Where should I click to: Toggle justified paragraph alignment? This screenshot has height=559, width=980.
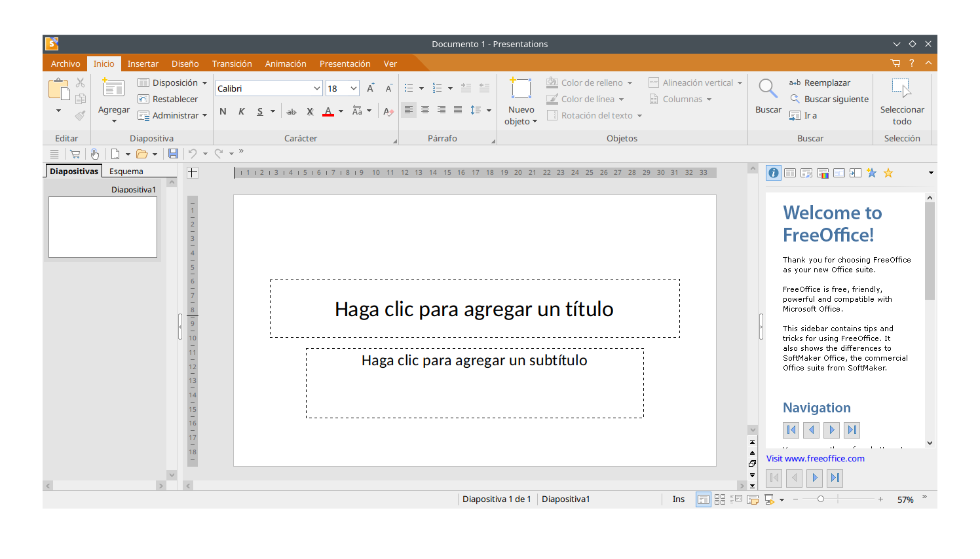pos(458,110)
